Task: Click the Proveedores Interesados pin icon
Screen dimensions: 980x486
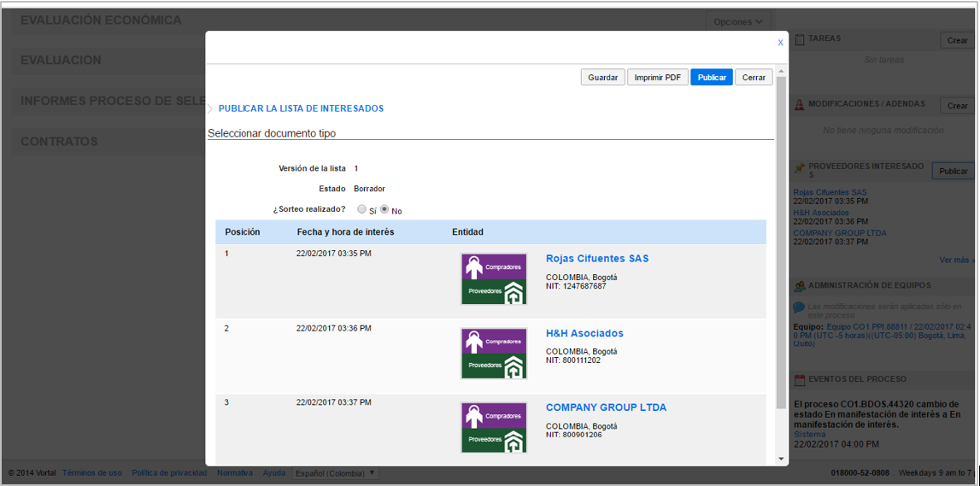Action: (800, 167)
